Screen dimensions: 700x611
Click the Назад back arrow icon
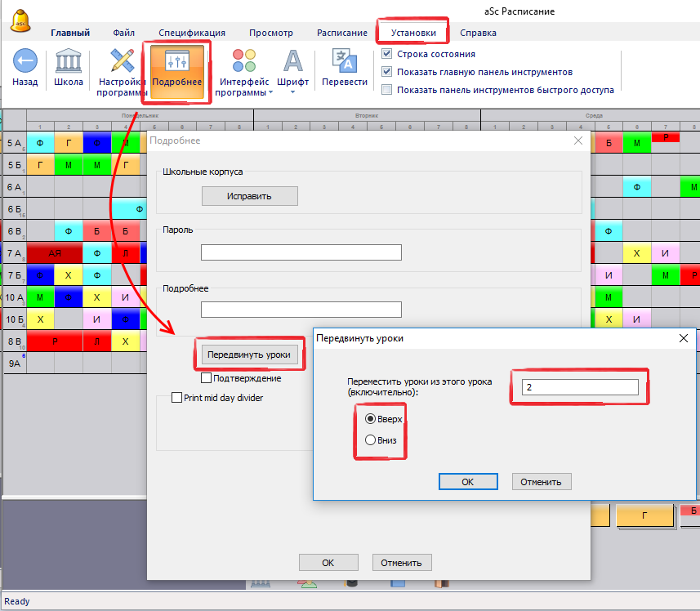pyautogui.click(x=25, y=62)
